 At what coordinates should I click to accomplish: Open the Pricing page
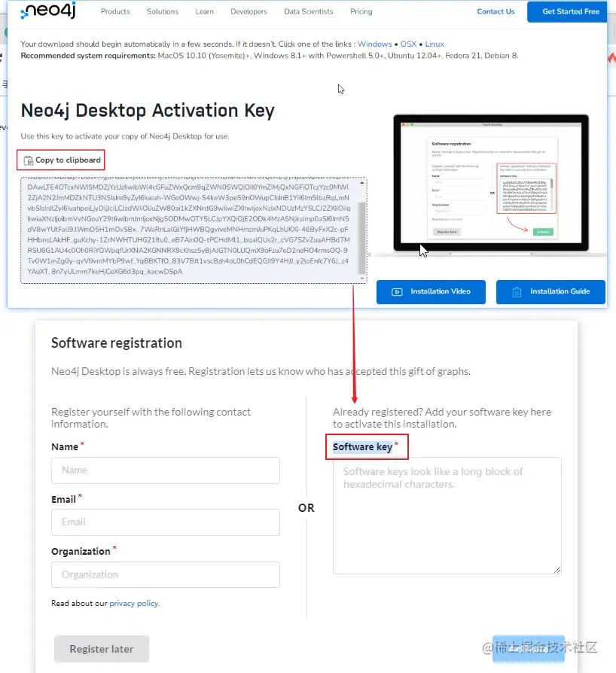click(361, 11)
